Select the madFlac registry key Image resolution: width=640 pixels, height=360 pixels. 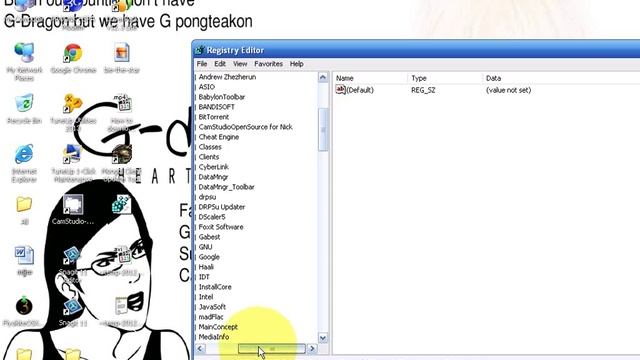click(x=211, y=317)
